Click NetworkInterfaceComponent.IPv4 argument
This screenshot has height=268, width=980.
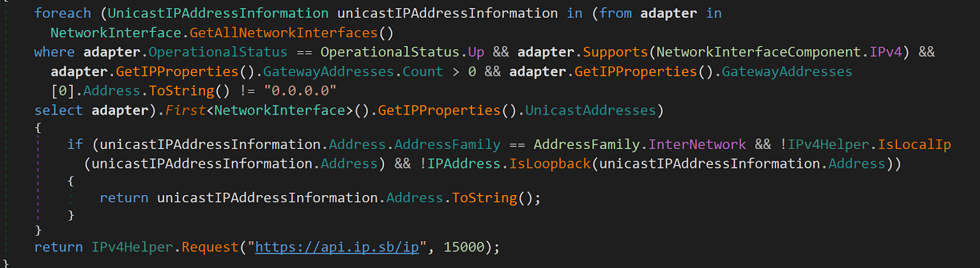tap(780, 52)
